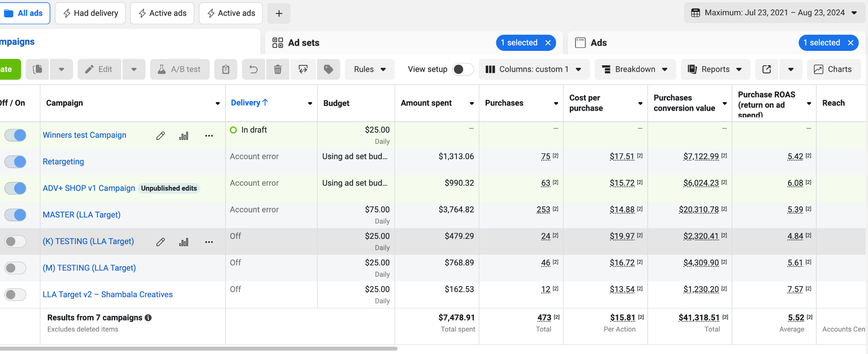Add a new view tab with plus

coord(279,14)
